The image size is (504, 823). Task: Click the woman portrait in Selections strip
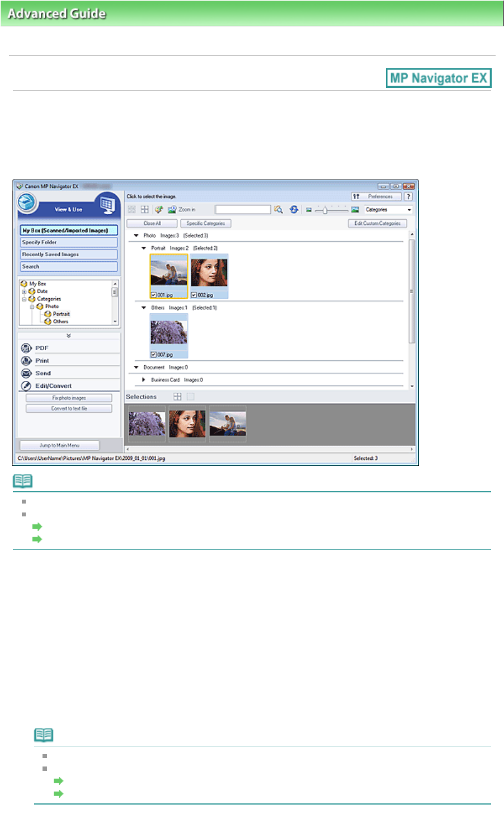pyautogui.click(x=187, y=424)
